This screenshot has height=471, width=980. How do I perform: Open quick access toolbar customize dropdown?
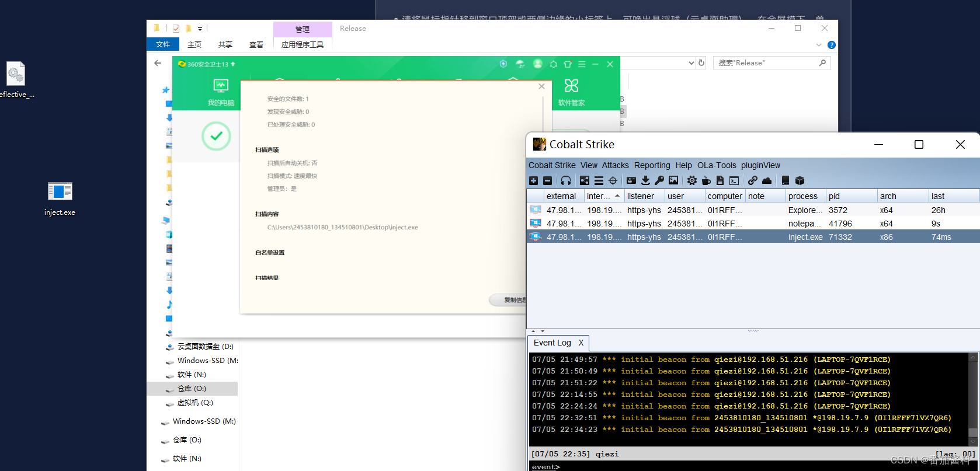coord(200,29)
